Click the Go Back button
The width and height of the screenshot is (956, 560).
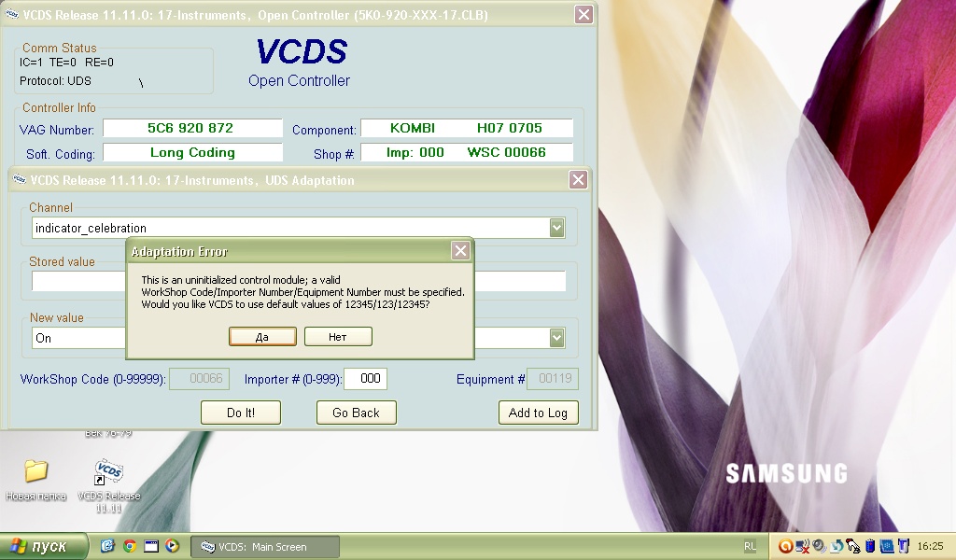point(356,413)
